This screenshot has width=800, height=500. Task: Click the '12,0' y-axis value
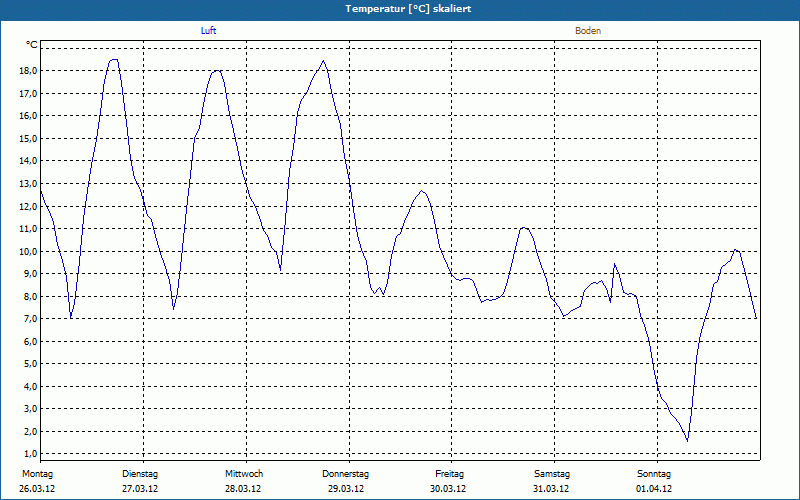(29, 206)
